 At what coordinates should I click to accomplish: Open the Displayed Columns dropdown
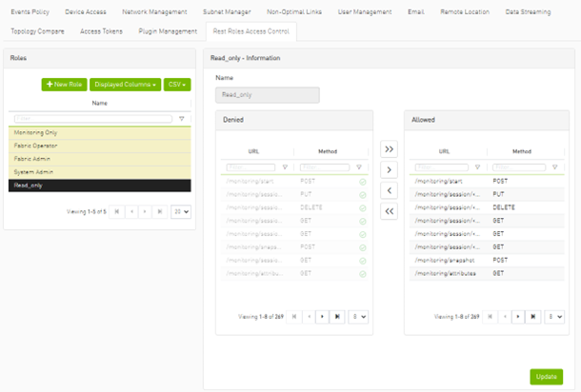coord(125,85)
